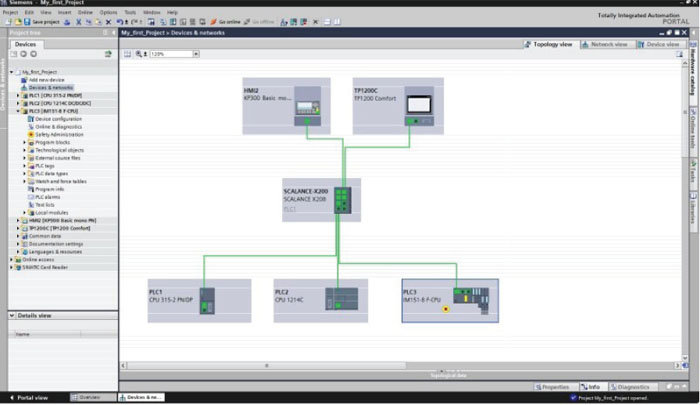Expand the PLC tags folder
The width and height of the screenshot is (700, 405).
25,166
